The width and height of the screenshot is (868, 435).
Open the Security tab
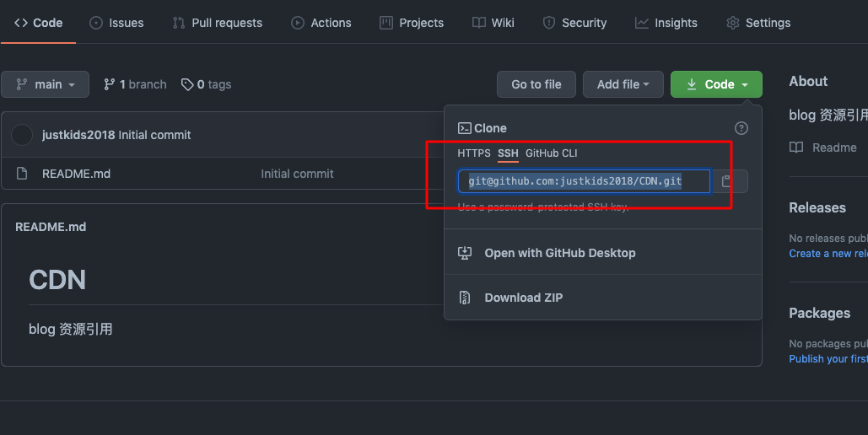[x=574, y=23]
